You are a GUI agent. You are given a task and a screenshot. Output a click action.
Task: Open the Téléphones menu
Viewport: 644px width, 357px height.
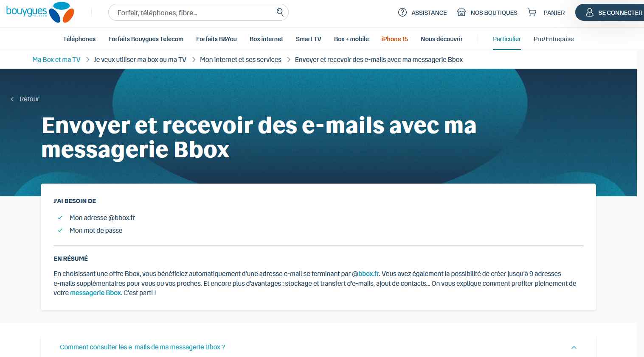point(79,39)
